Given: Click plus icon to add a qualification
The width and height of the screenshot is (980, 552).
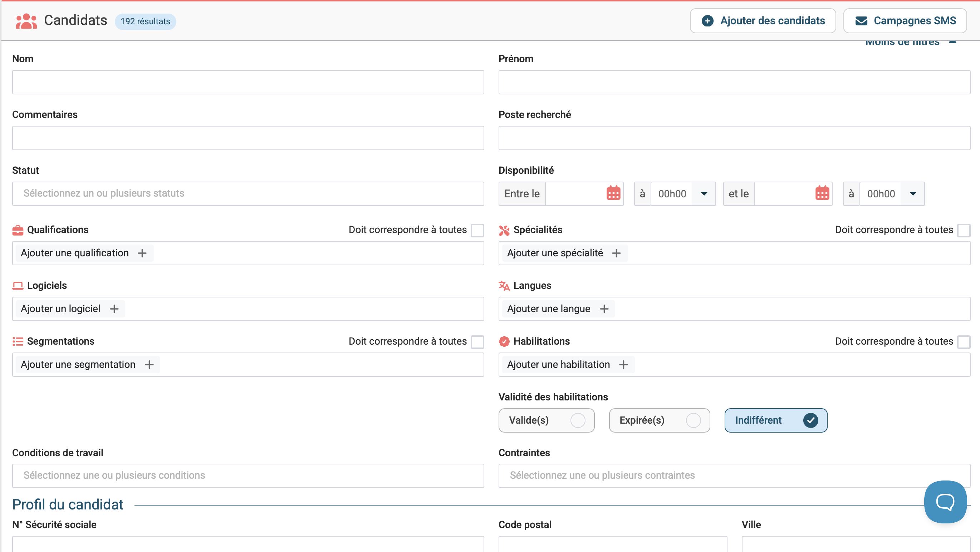Looking at the screenshot, I should coord(142,253).
